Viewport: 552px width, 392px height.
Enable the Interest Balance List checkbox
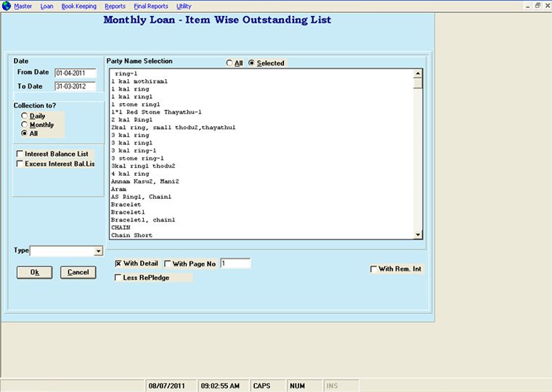click(20, 155)
